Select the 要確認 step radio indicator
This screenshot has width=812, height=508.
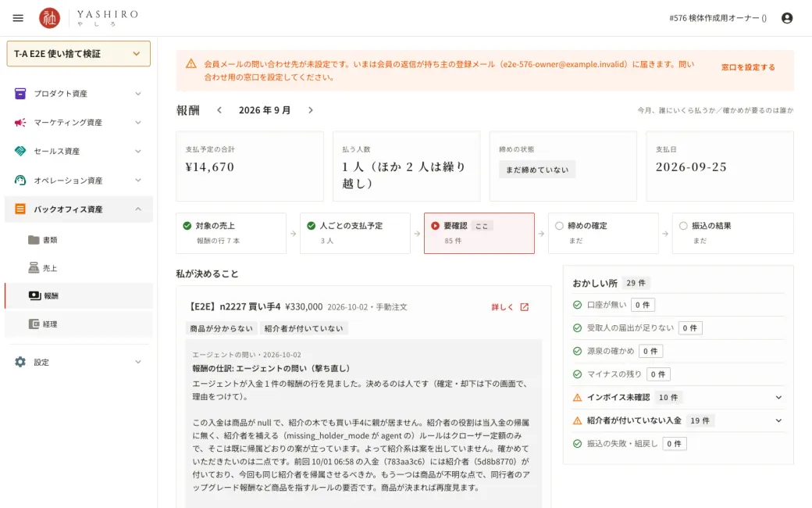pos(435,226)
